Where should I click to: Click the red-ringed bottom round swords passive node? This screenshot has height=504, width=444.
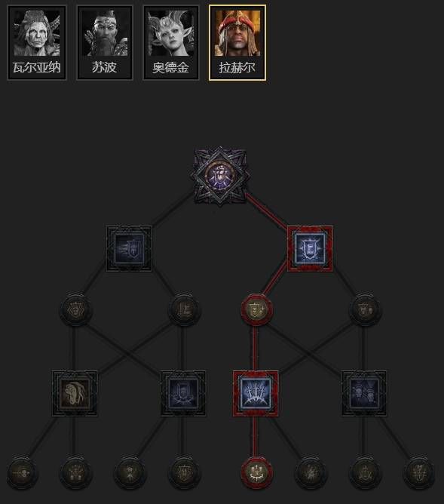point(257,473)
